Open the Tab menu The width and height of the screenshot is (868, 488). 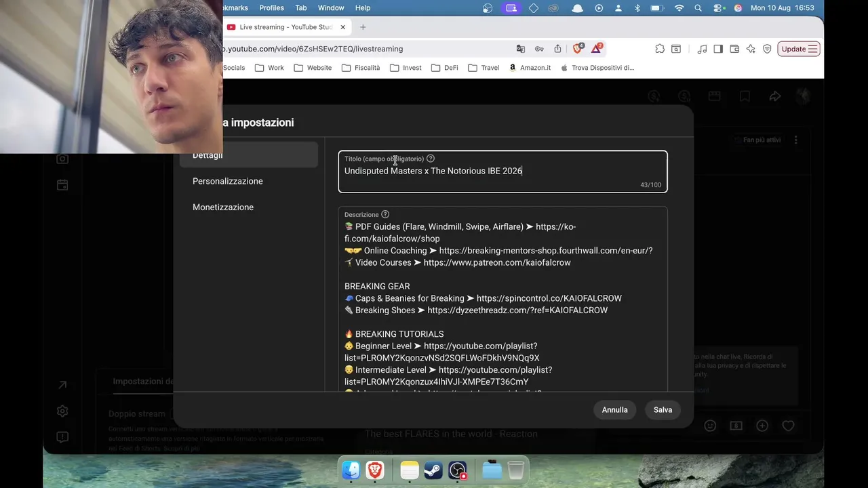(301, 8)
